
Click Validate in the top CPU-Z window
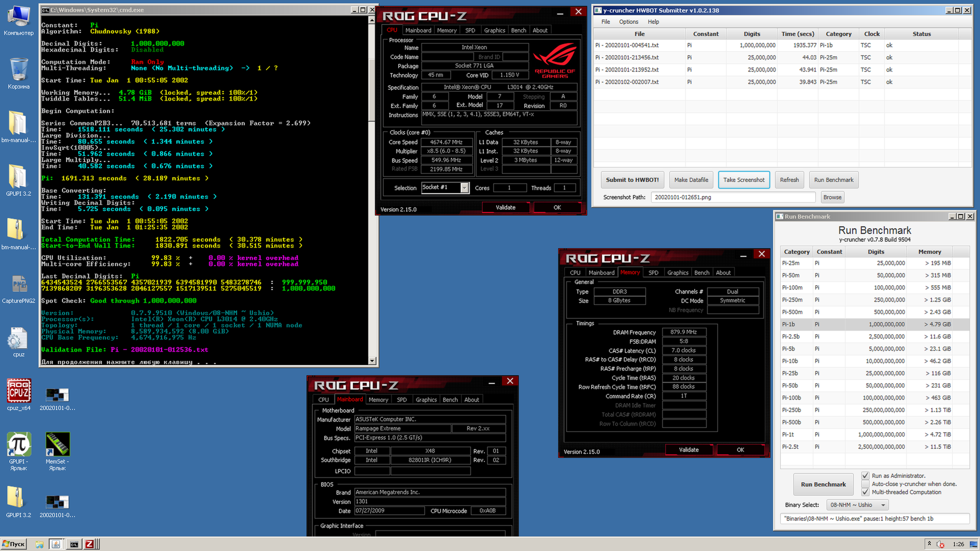(505, 207)
